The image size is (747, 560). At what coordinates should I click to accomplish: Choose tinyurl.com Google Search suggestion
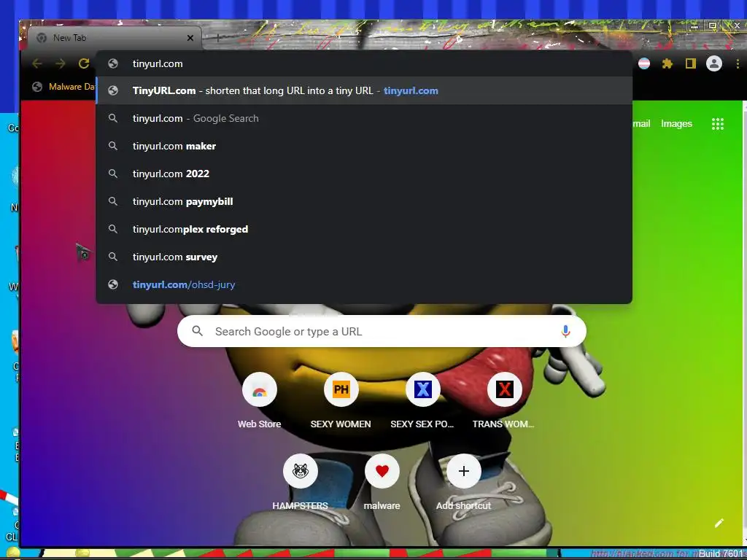[364, 118]
